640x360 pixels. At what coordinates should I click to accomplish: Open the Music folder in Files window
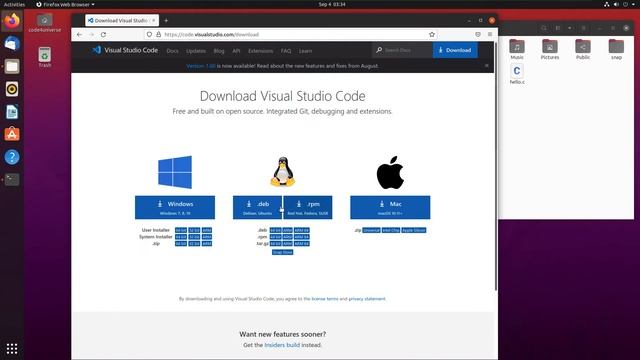[x=517, y=49]
